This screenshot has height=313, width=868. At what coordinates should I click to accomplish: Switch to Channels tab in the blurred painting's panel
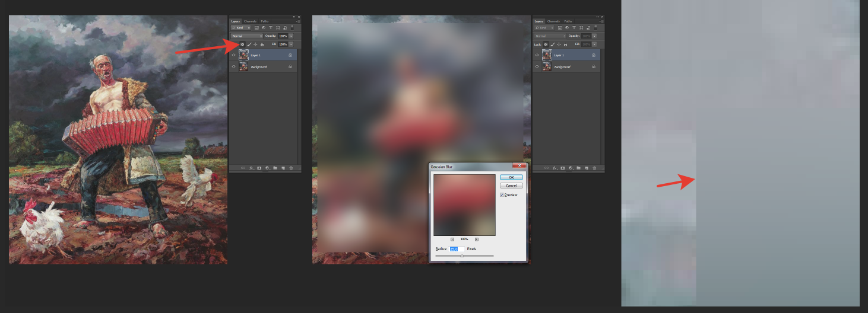coord(553,21)
